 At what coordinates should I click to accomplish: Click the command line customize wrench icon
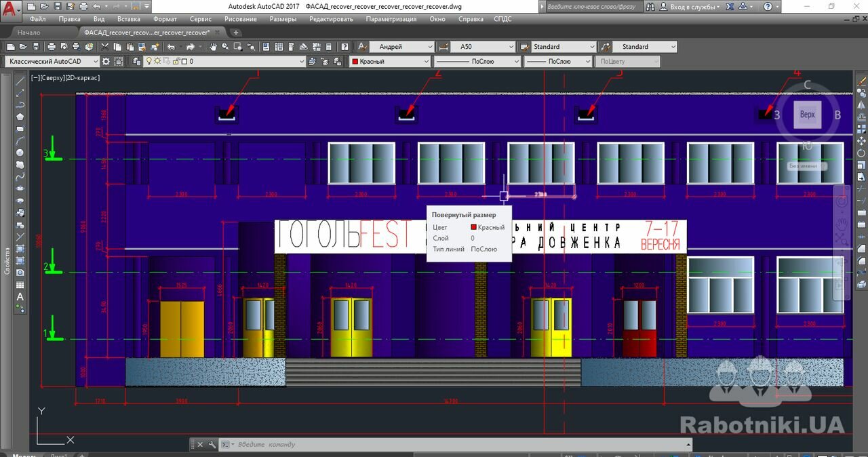click(212, 445)
